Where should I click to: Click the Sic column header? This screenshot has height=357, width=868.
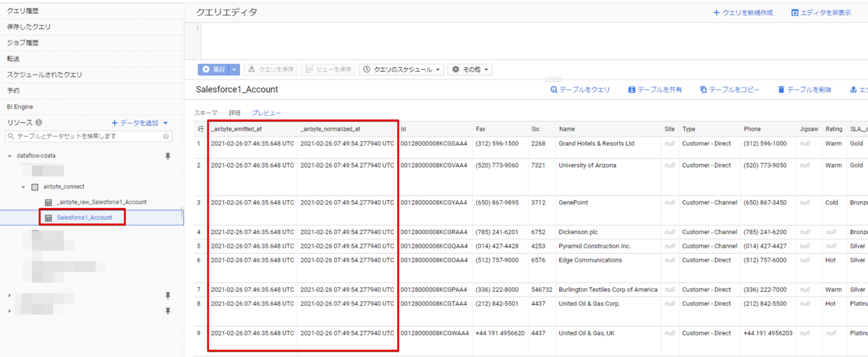[x=535, y=129]
